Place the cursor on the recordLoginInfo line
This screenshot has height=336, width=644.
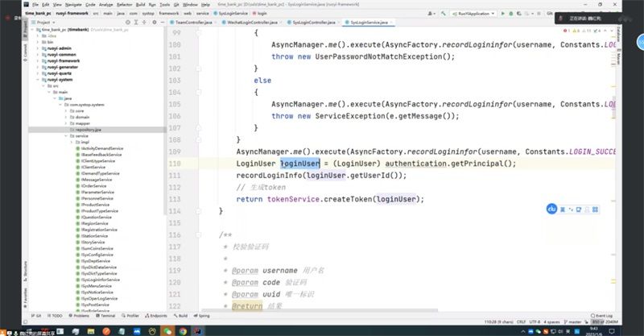pos(322,175)
